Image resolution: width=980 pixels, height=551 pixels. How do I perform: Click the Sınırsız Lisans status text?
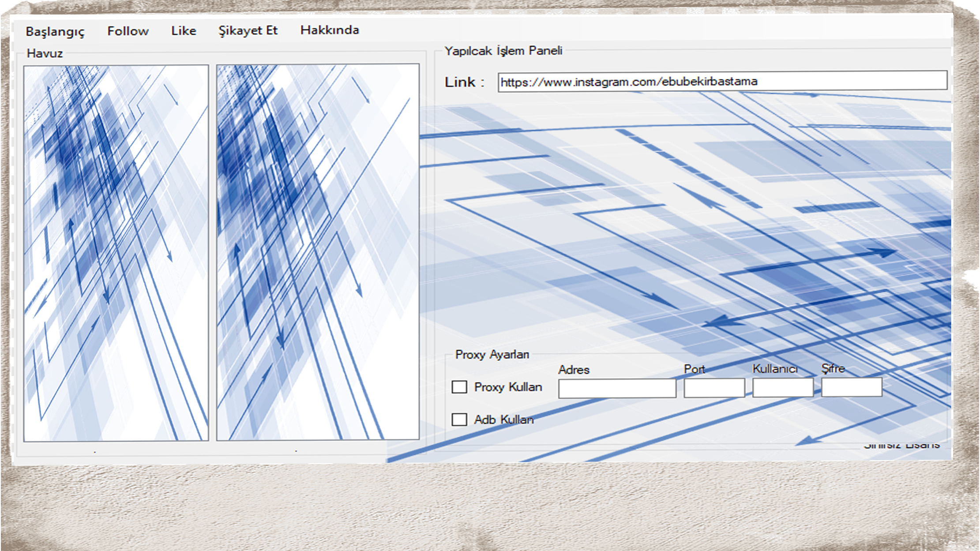(x=901, y=445)
